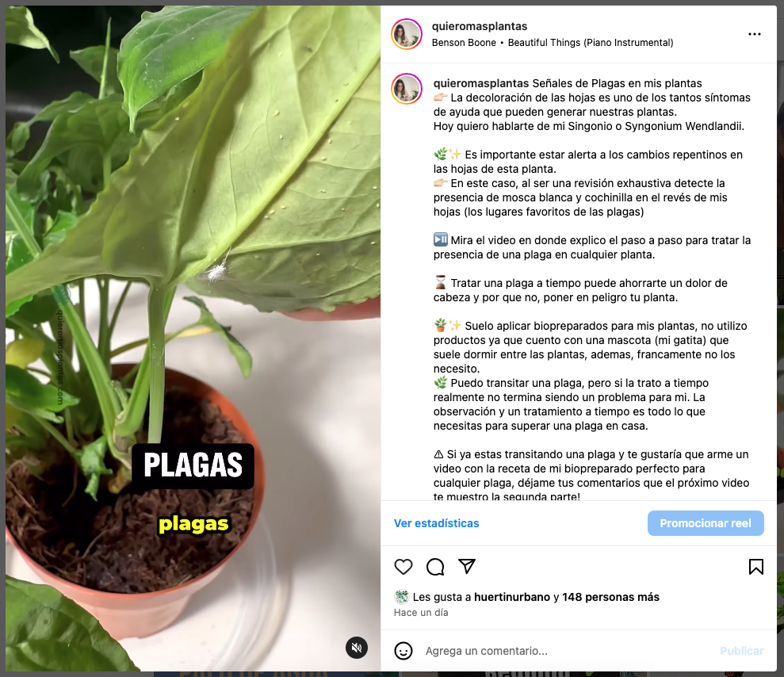The width and height of the screenshot is (784, 677).
Task: Open quieromasplantas username in header
Action: (x=479, y=26)
